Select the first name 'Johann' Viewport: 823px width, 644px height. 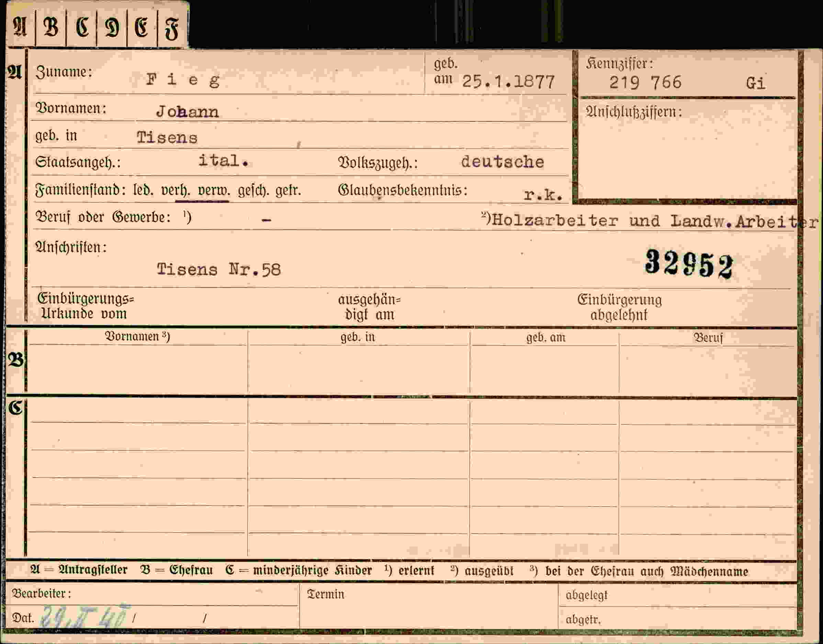187,112
